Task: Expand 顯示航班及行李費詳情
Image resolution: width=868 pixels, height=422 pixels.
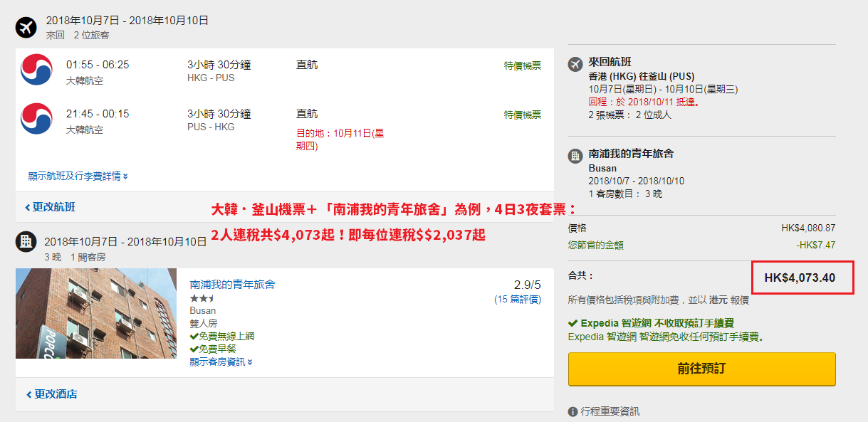Action: tap(78, 176)
